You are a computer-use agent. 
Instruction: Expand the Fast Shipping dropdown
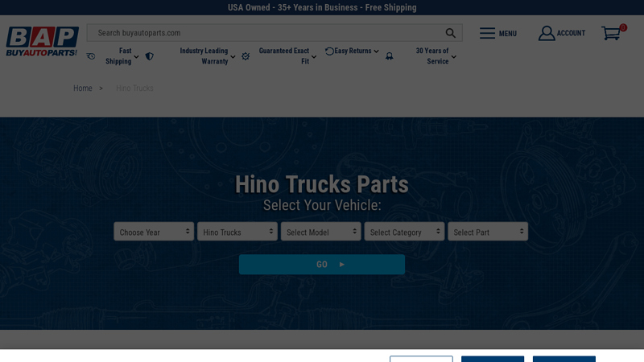[x=136, y=57]
